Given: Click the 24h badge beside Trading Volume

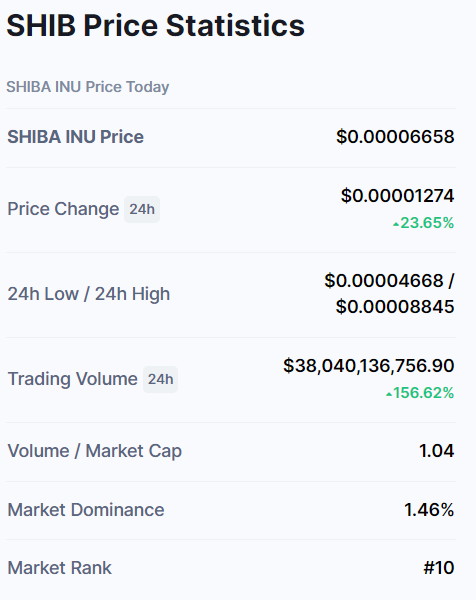Looking at the screenshot, I should (x=160, y=379).
